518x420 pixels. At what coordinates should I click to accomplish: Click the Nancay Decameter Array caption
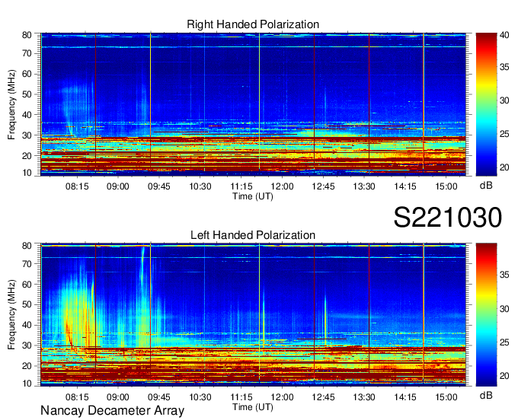pos(112,411)
